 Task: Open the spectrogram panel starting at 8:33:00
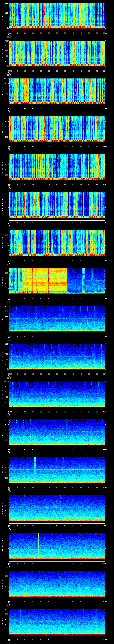57,167
